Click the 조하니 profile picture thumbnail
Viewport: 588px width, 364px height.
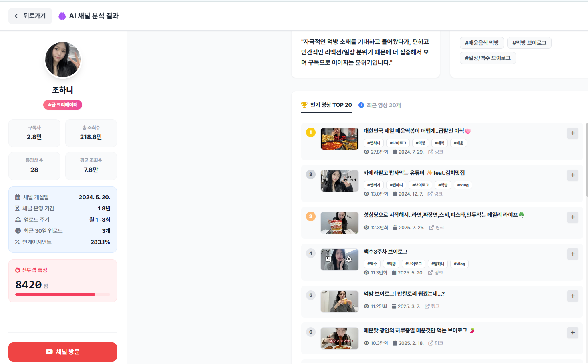[x=62, y=59]
